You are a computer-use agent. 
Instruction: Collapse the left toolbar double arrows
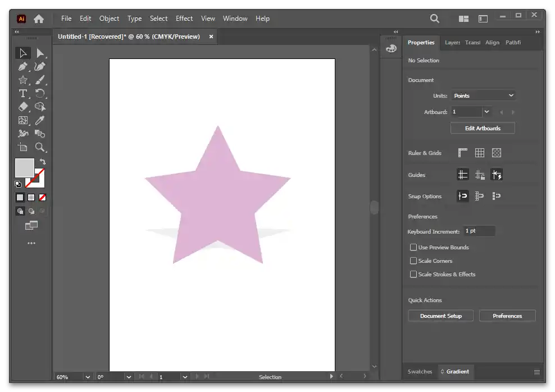pos(17,32)
